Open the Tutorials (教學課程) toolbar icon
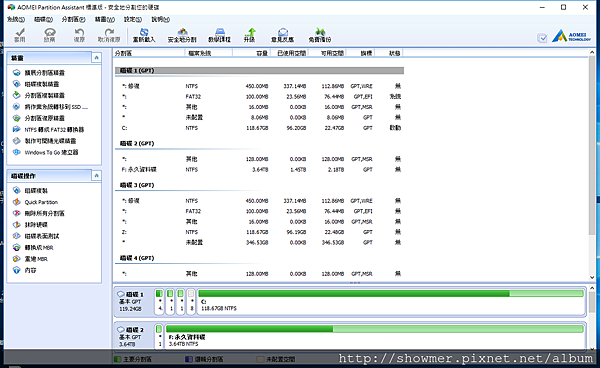This screenshot has width=600, height=368. pyautogui.click(x=219, y=35)
